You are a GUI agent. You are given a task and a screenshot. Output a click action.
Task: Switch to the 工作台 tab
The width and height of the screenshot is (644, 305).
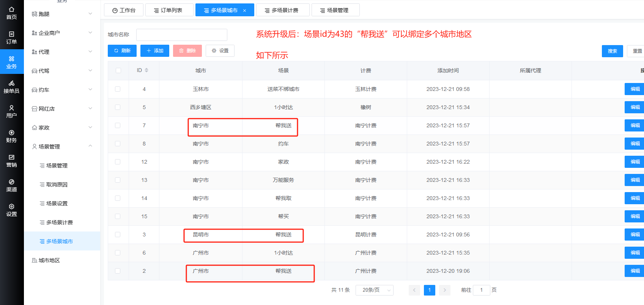click(x=124, y=10)
